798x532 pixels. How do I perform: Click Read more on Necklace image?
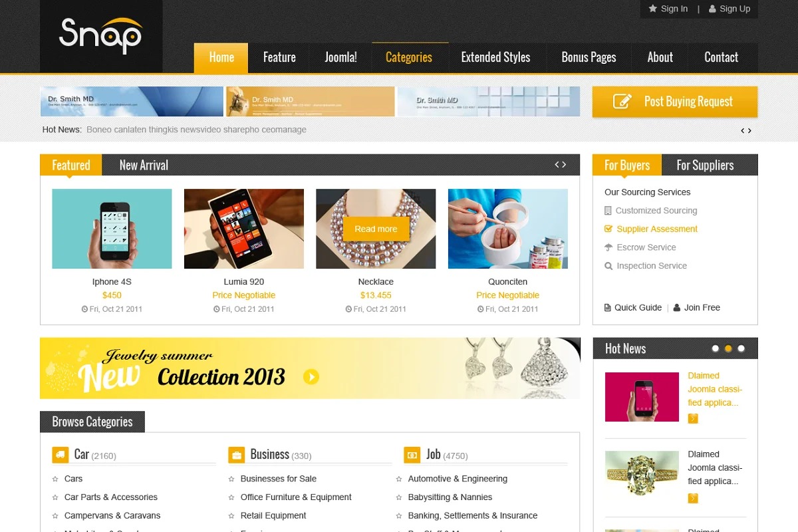click(376, 229)
